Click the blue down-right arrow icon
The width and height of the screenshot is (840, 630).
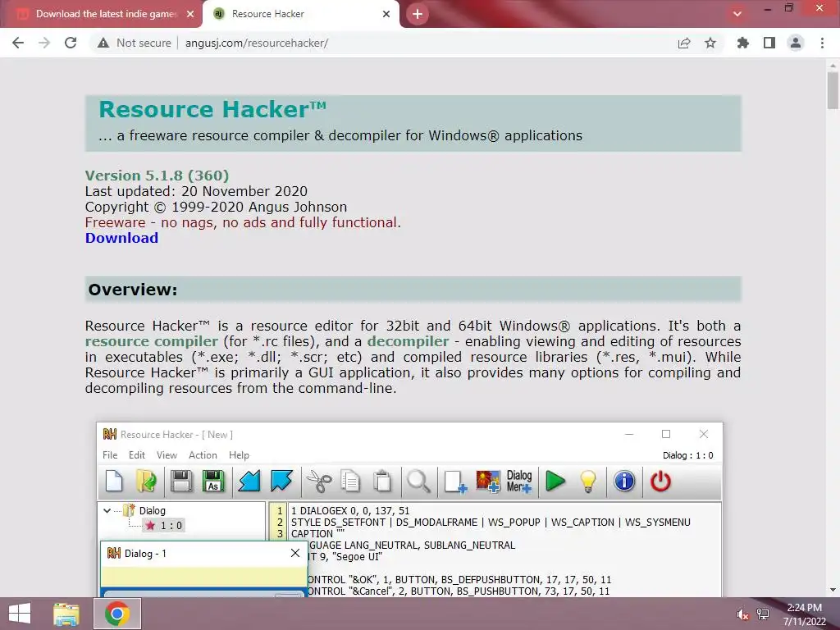point(282,481)
